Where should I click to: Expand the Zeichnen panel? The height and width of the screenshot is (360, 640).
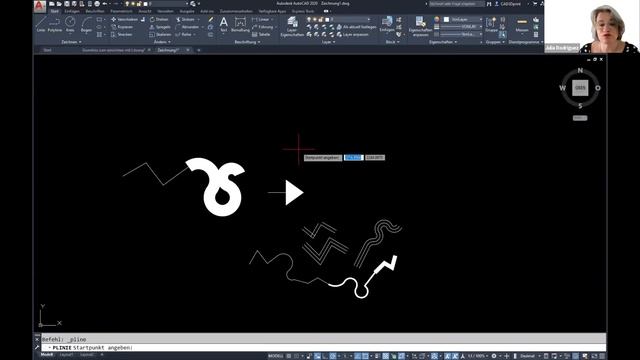pyautogui.click(x=71, y=42)
